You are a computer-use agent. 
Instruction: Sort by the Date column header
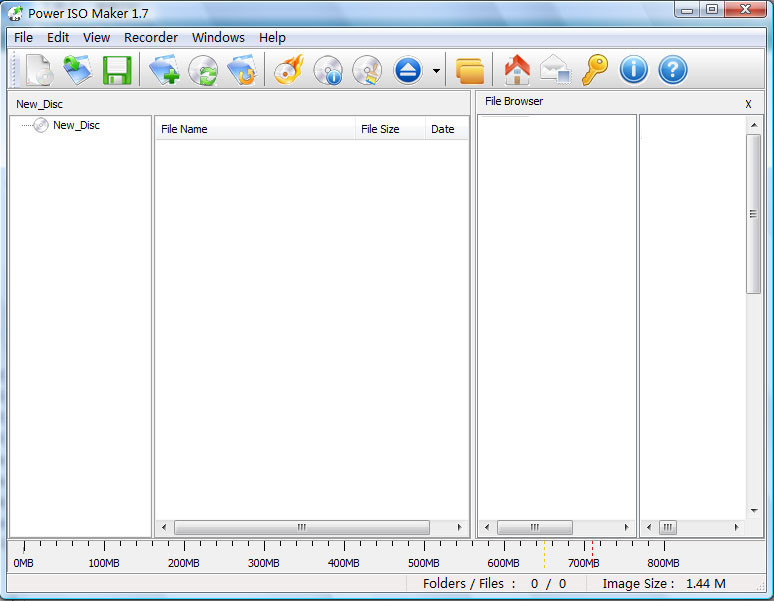447,129
